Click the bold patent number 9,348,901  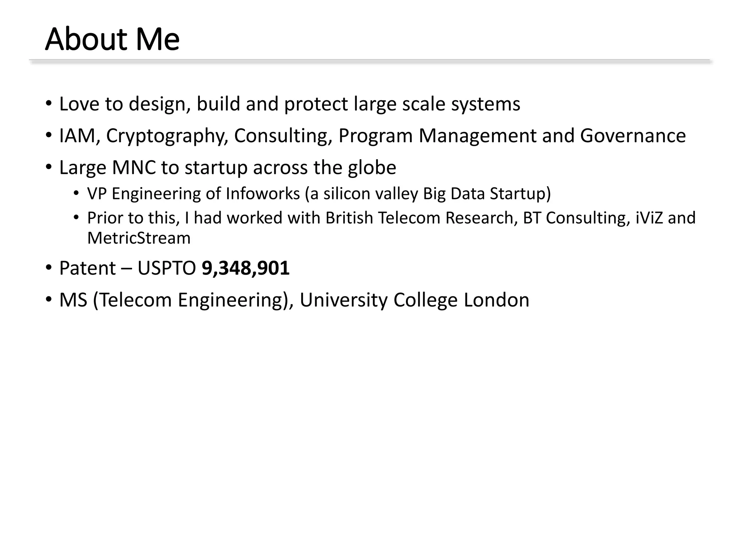(x=245, y=268)
